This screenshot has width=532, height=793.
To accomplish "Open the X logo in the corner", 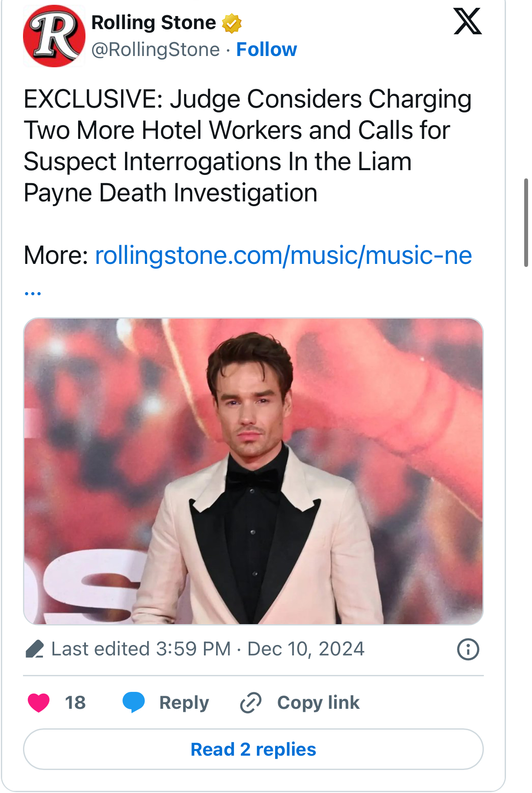I will (467, 21).
